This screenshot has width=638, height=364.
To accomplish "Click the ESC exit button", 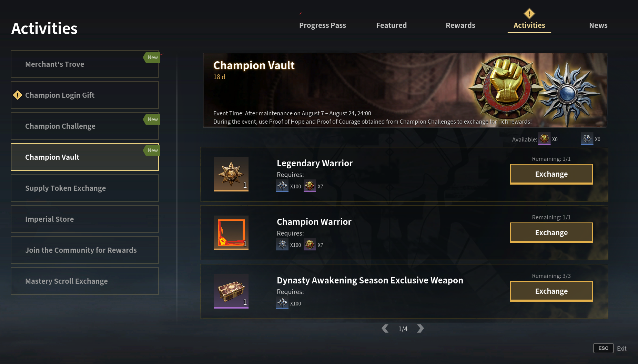I will click(x=603, y=348).
